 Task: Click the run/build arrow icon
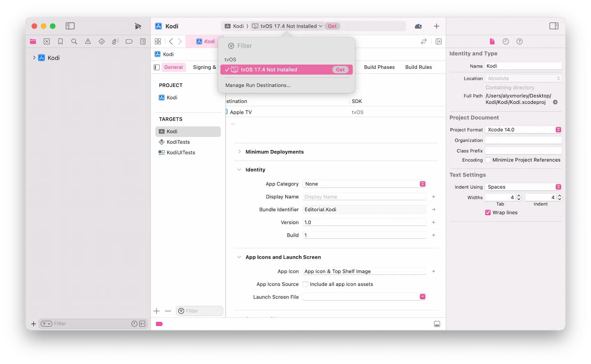click(x=138, y=26)
